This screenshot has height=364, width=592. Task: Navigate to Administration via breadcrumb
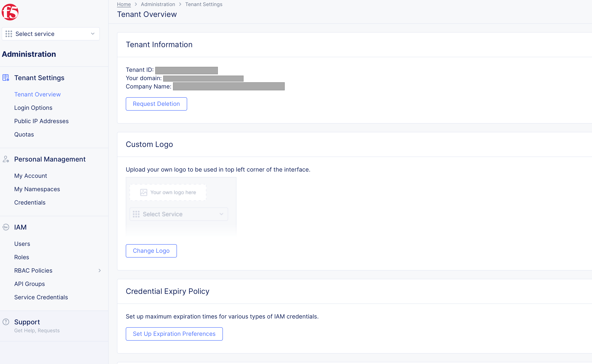158,4
